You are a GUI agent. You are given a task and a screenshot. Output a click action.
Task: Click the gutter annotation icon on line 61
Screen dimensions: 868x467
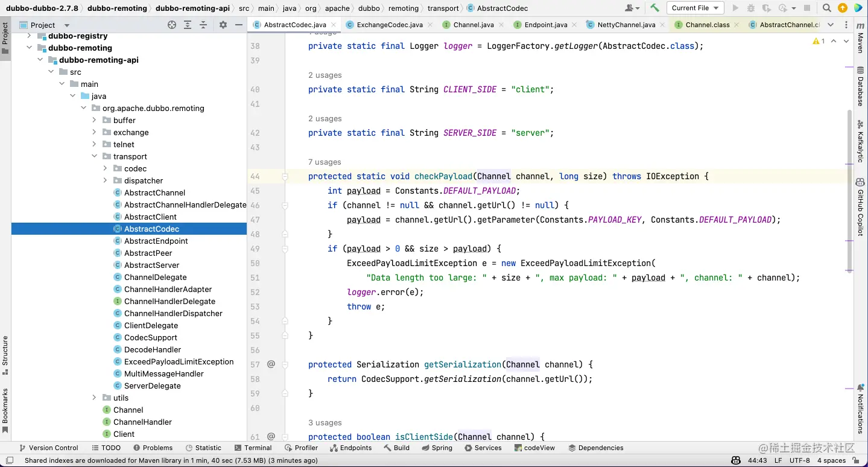click(x=271, y=436)
